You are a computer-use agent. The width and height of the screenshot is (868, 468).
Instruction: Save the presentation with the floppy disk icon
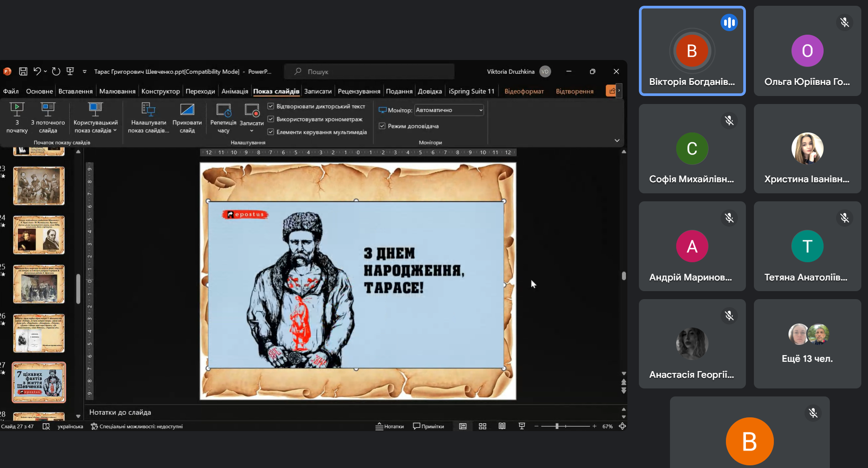click(23, 72)
